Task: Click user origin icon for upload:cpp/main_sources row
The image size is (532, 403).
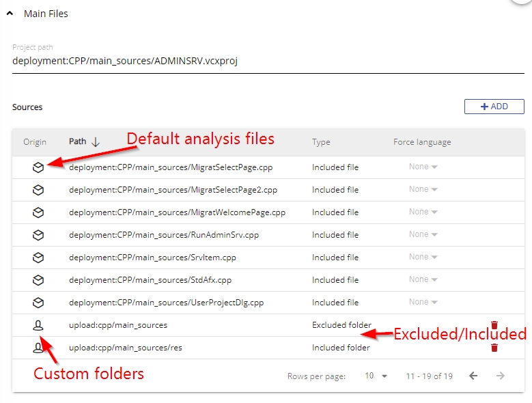Action: pos(38,326)
